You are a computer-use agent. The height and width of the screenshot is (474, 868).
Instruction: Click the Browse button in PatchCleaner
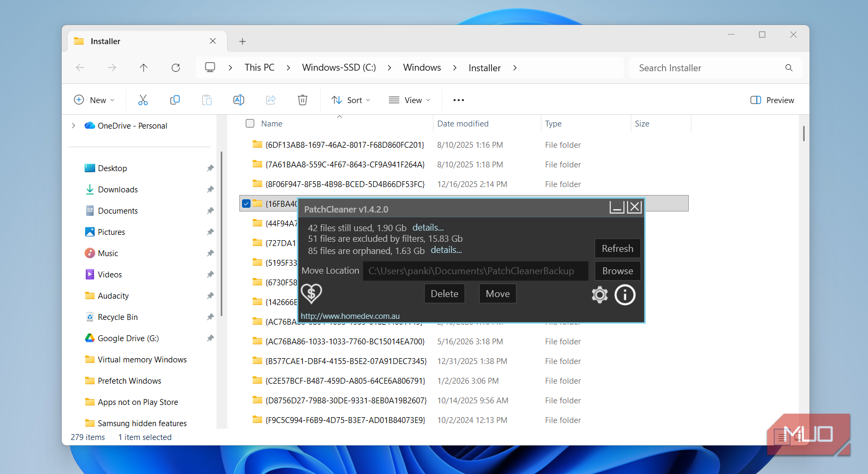click(x=617, y=270)
